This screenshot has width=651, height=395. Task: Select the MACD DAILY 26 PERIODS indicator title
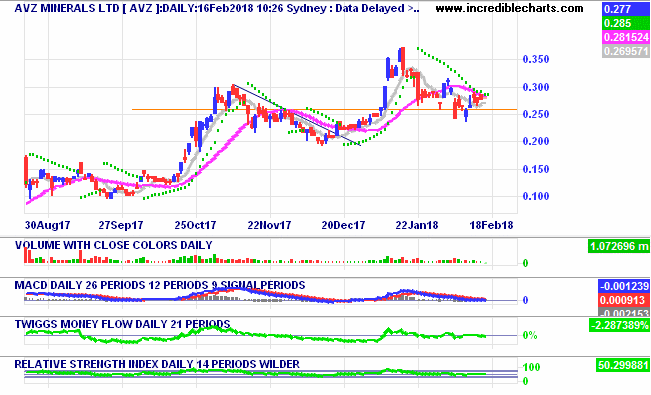click(160, 285)
